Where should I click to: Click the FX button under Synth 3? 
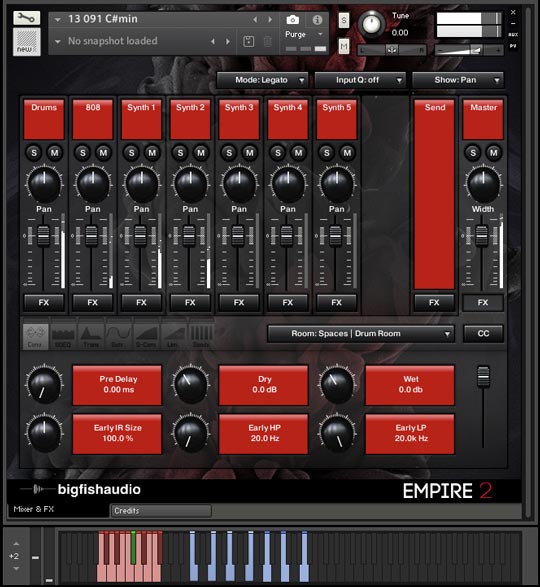click(239, 302)
